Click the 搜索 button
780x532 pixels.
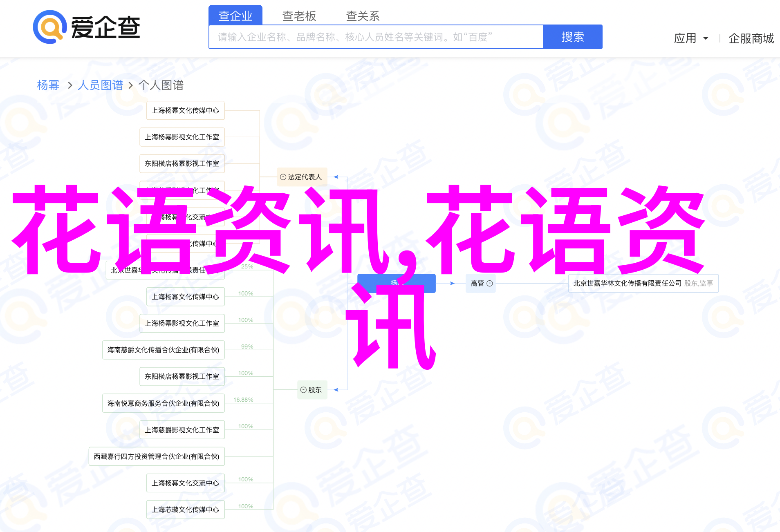pyautogui.click(x=573, y=37)
